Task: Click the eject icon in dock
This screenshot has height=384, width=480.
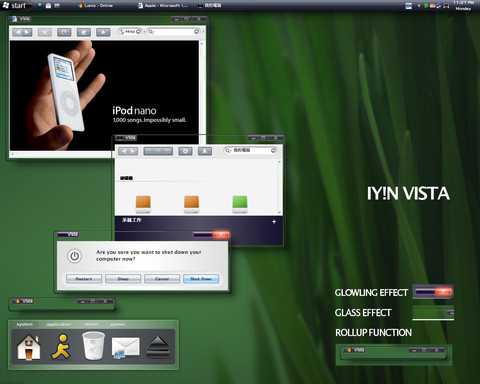Action: tap(158, 347)
